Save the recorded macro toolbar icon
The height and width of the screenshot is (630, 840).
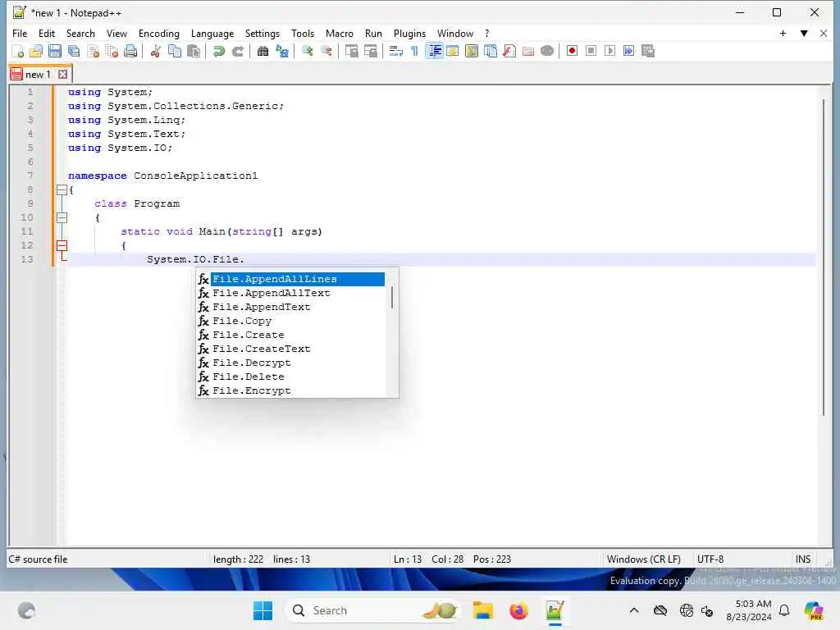point(648,51)
